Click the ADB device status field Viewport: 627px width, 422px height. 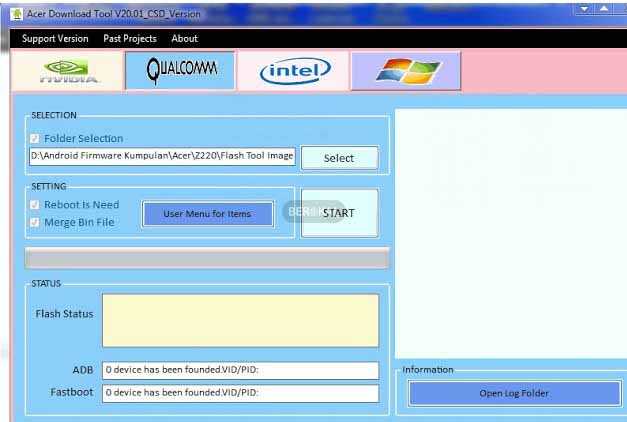(x=240, y=370)
